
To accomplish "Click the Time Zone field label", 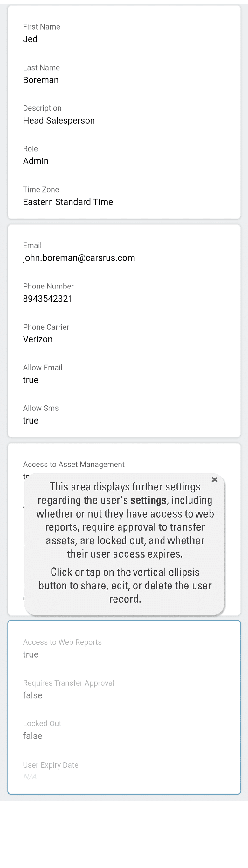I will (x=41, y=189).
